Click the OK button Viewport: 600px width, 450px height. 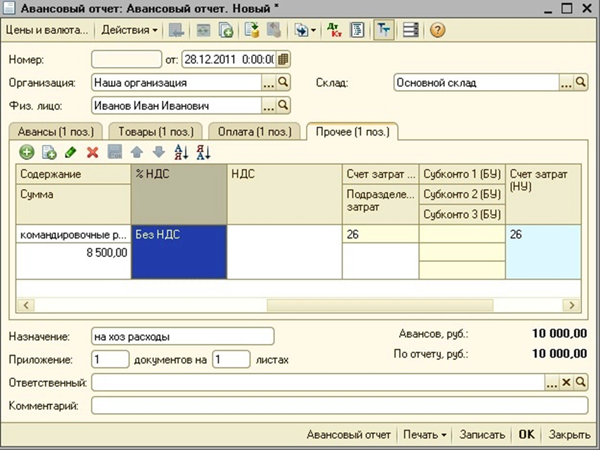tap(527, 434)
